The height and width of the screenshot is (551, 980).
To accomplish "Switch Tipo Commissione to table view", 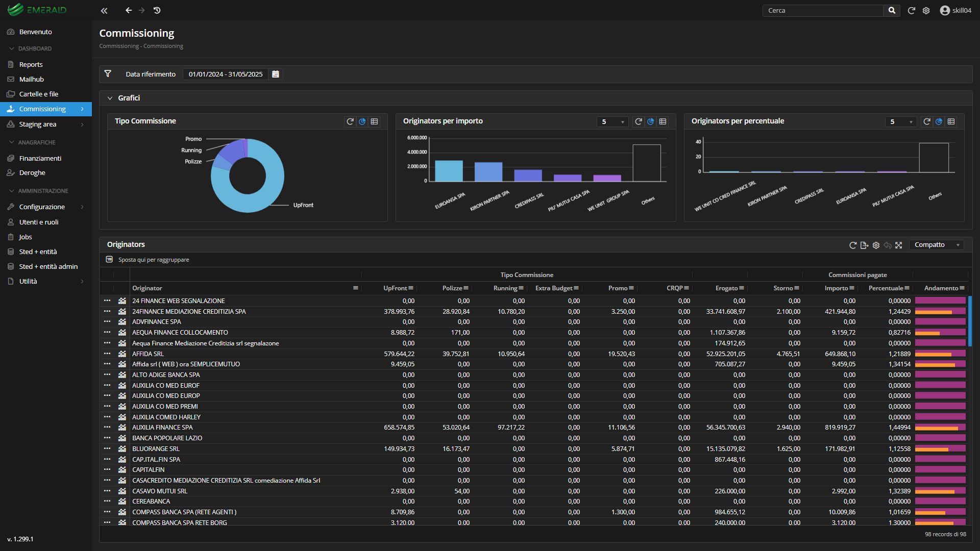I will point(375,121).
